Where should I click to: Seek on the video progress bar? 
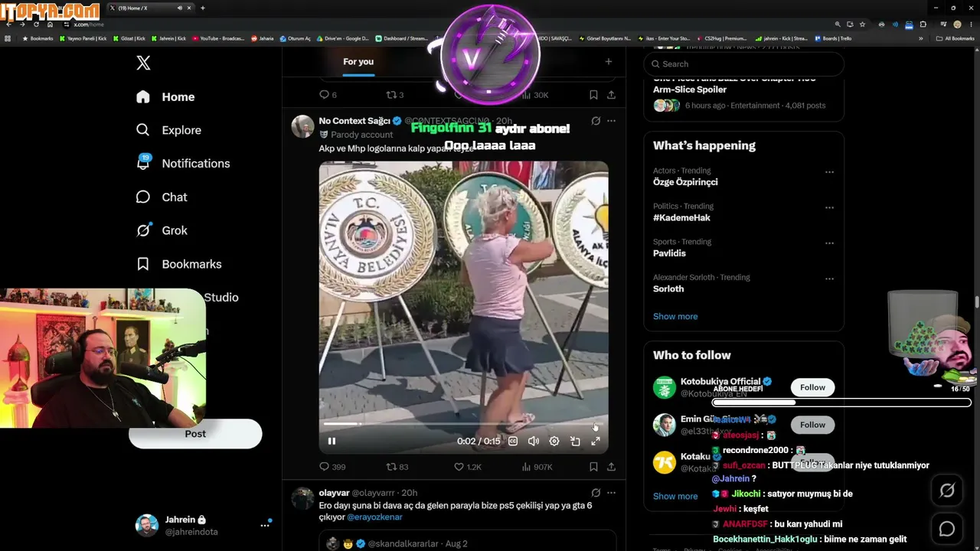click(462, 423)
